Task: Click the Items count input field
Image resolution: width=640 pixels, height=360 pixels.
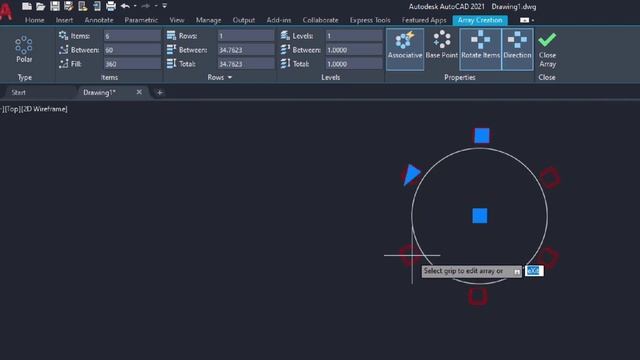Action: tap(132, 36)
